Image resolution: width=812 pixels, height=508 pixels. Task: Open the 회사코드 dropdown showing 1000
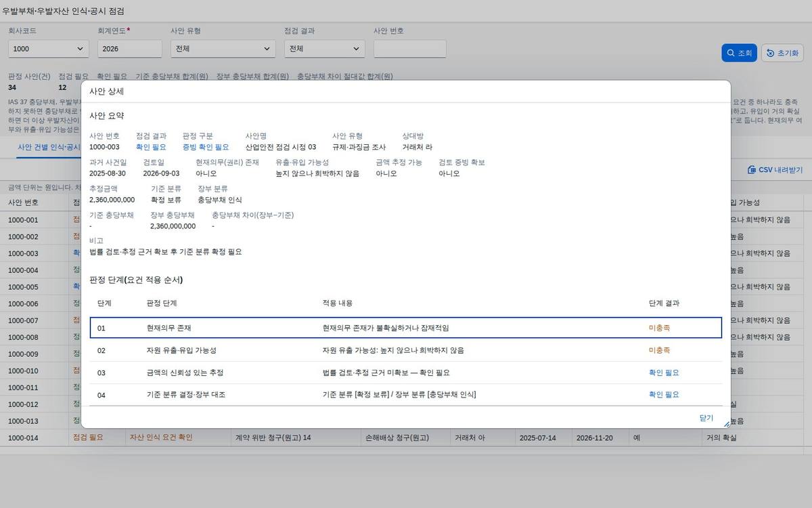tap(49, 49)
